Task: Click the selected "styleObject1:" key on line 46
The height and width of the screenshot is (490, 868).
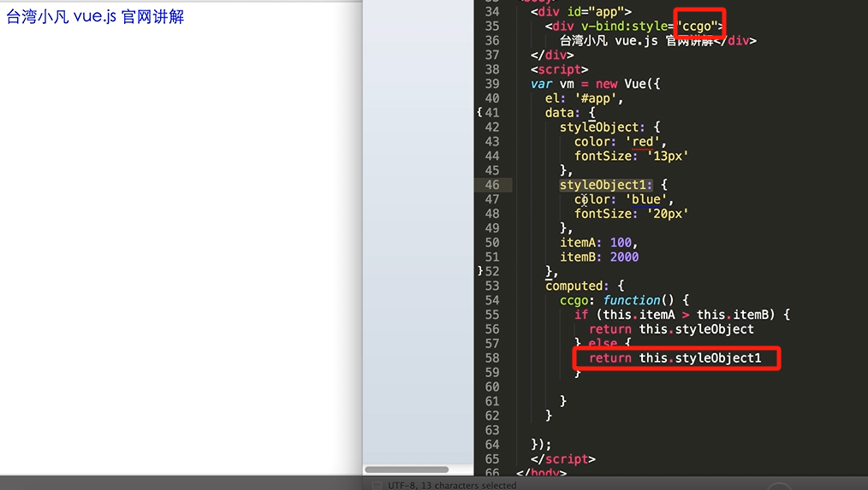Action: point(605,185)
